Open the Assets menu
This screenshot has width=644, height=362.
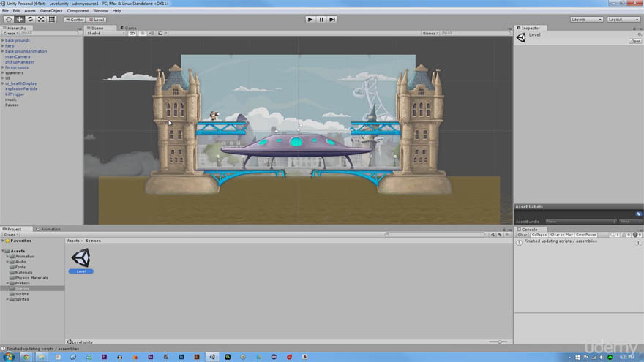29,11
